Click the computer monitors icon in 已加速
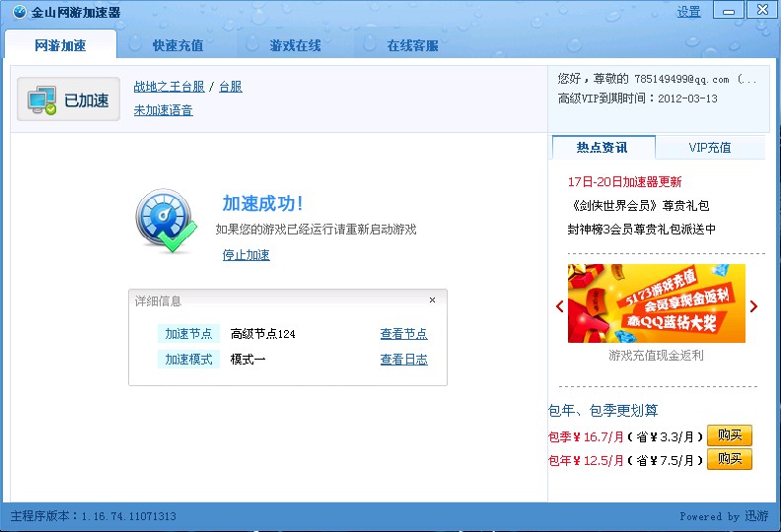This screenshot has height=532, width=781. point(41,100)
